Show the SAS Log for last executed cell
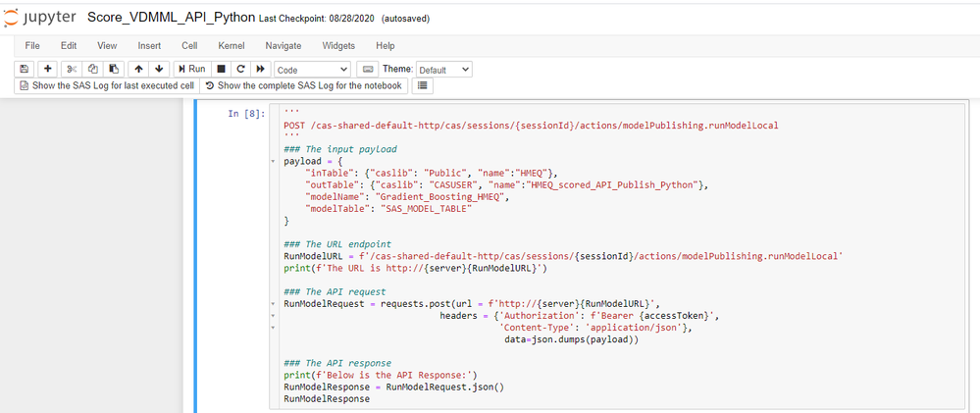 [106, 86]
